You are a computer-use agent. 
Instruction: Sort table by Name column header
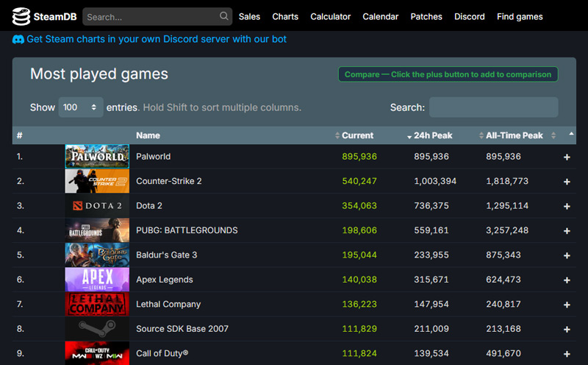pos(148,135)
